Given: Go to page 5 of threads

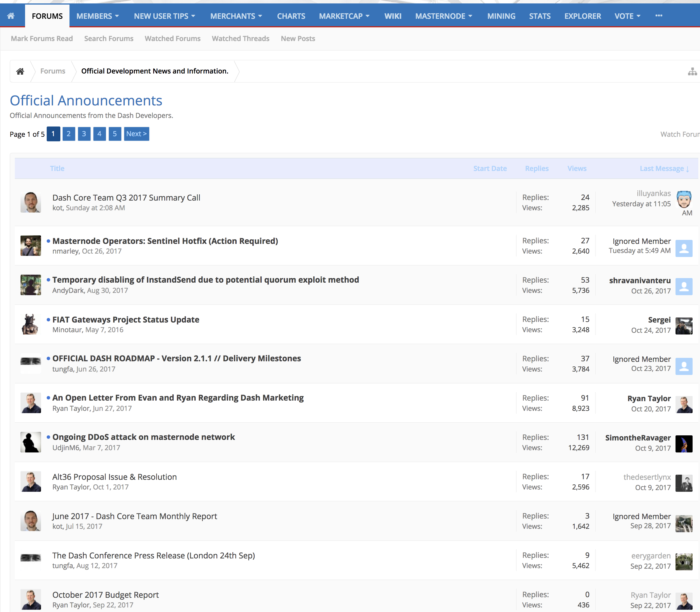Looking at the screenshot, I should coord(115,134).
